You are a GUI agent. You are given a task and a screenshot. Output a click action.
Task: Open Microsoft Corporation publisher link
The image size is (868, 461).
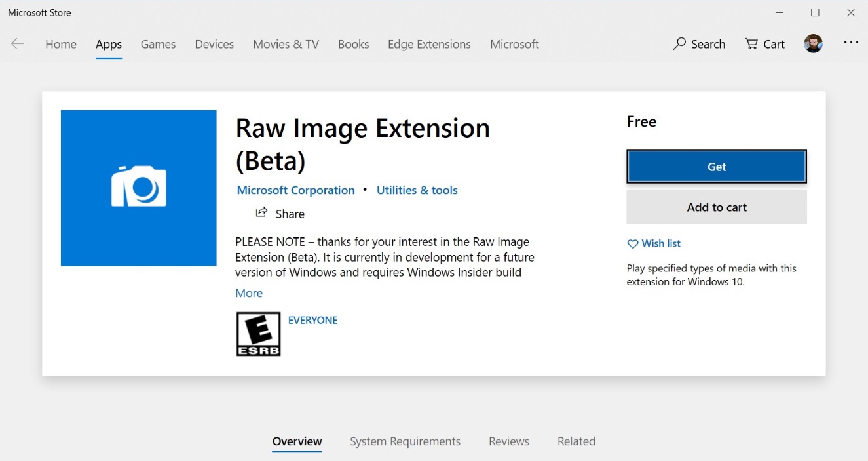point(295,190)
